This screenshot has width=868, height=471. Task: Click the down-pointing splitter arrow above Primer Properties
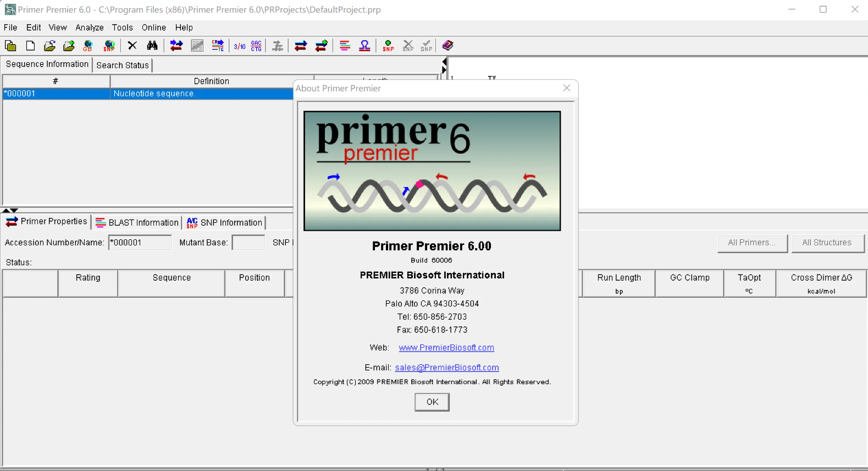pyautogui.click(x=14, y=210)
